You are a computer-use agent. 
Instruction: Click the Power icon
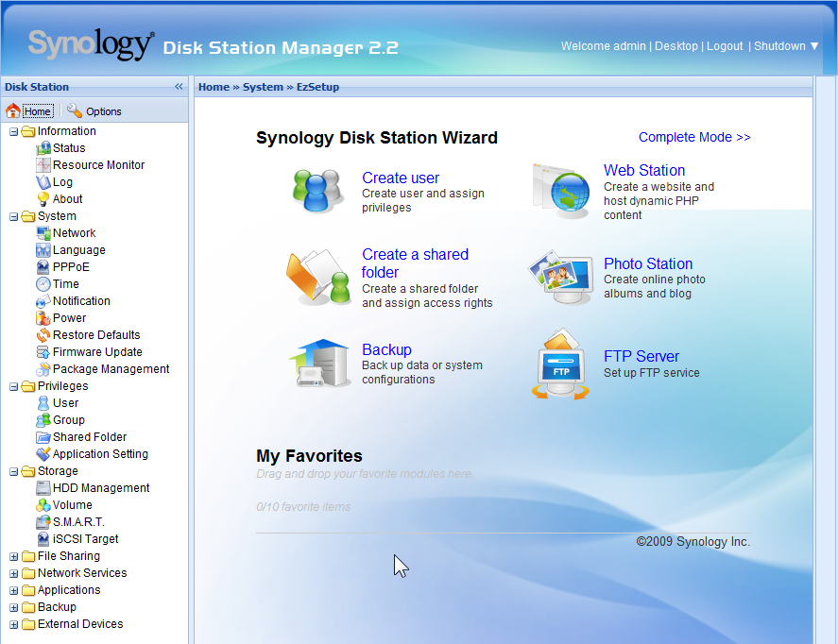click(43, 318)
